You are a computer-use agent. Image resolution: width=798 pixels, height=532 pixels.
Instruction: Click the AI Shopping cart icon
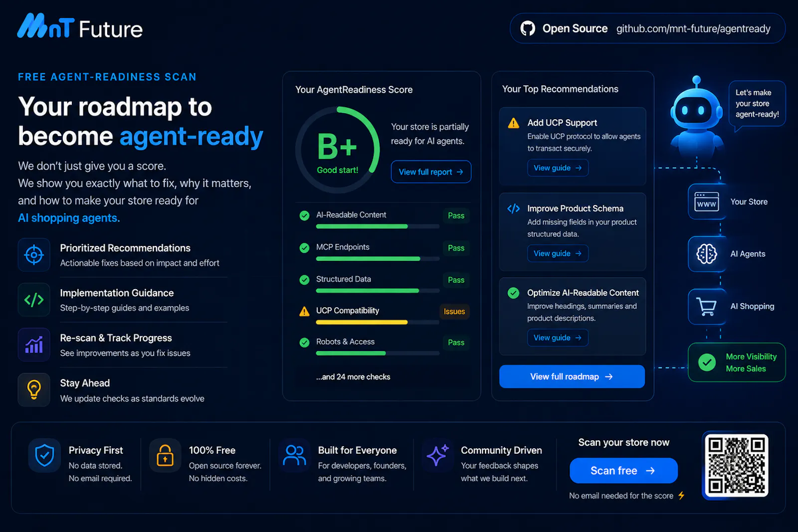pos(707,306)
